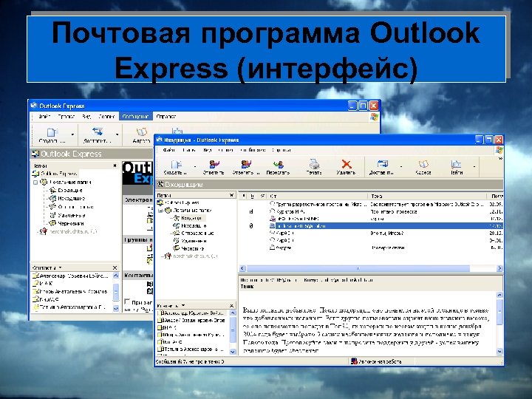This screenshot has height=399, width=532.
Task: Click Печать printer icon in Входящие toolbar
Action: click(x=314, y=164)
